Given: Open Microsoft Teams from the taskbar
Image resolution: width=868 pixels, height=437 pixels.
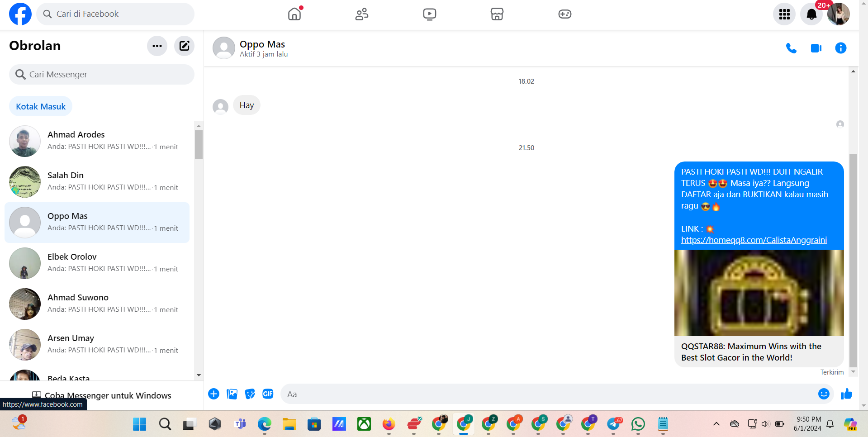Looking at the screenshot, I should tap(240, 424).
